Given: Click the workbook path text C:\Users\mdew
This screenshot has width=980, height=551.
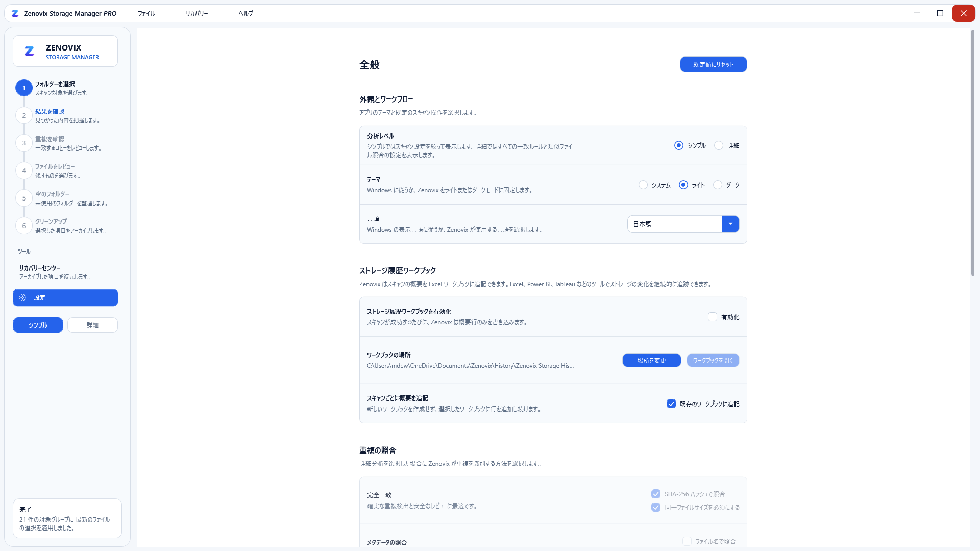Looking at the screenshot, I should tap(470, 366).
